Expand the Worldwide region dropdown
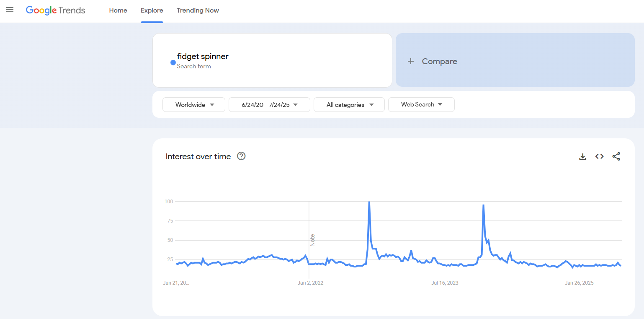644x319 pixels. point(194,105)
